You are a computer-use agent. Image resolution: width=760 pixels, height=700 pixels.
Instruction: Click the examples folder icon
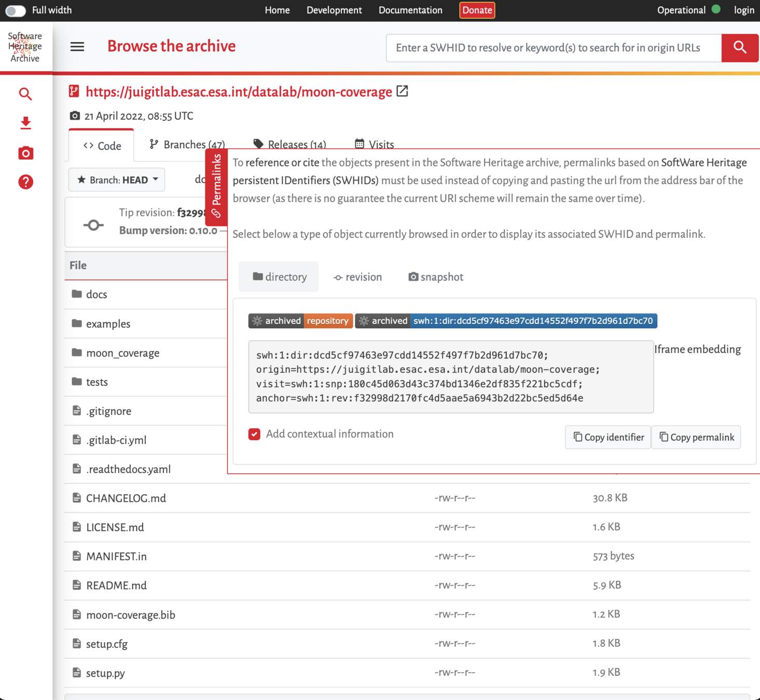click(x=77, y=323)
